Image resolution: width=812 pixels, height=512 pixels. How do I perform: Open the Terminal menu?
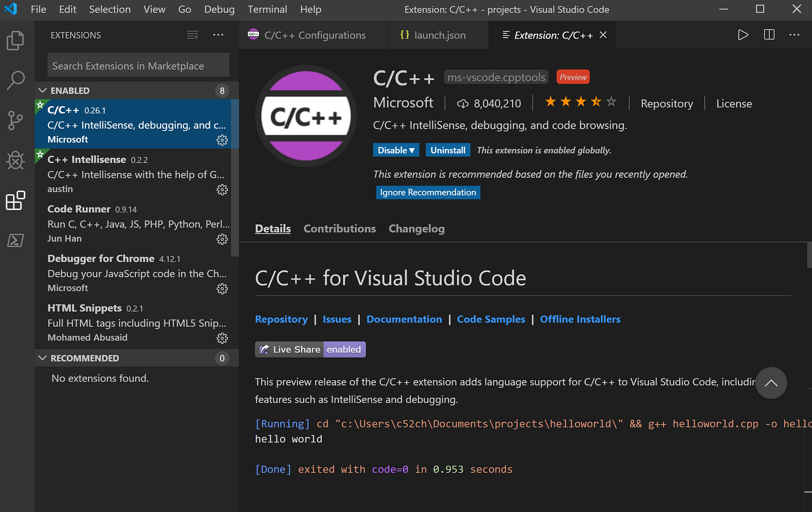(x=267, y=9)
